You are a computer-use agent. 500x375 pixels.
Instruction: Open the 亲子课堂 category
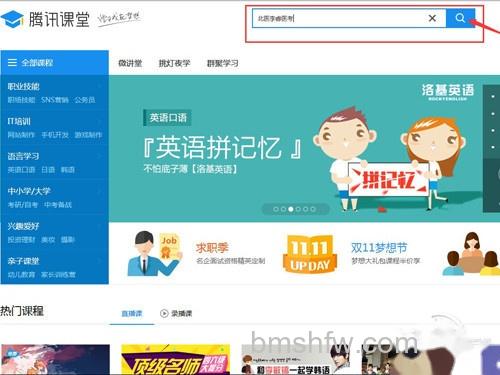pyautogui.click(x=24, y=261)
